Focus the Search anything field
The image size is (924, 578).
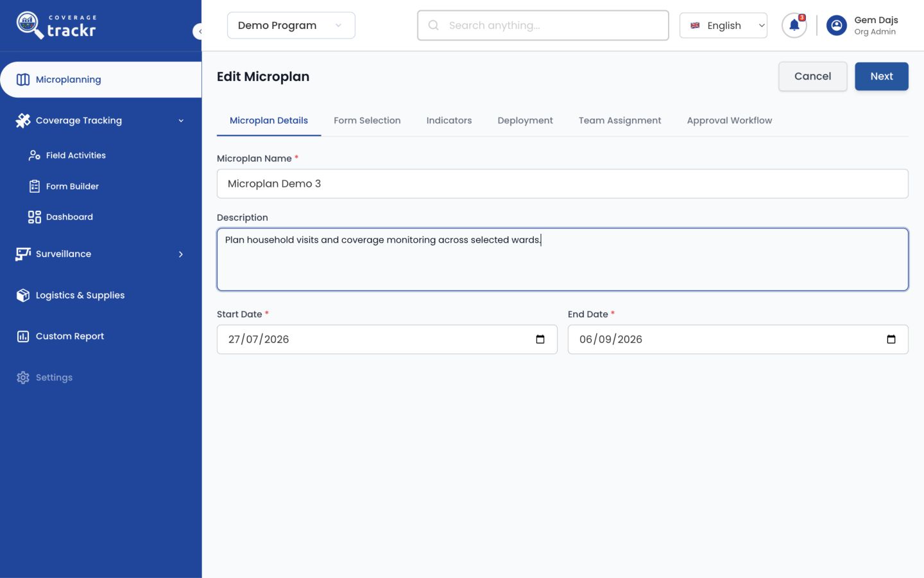coord(543,25)
